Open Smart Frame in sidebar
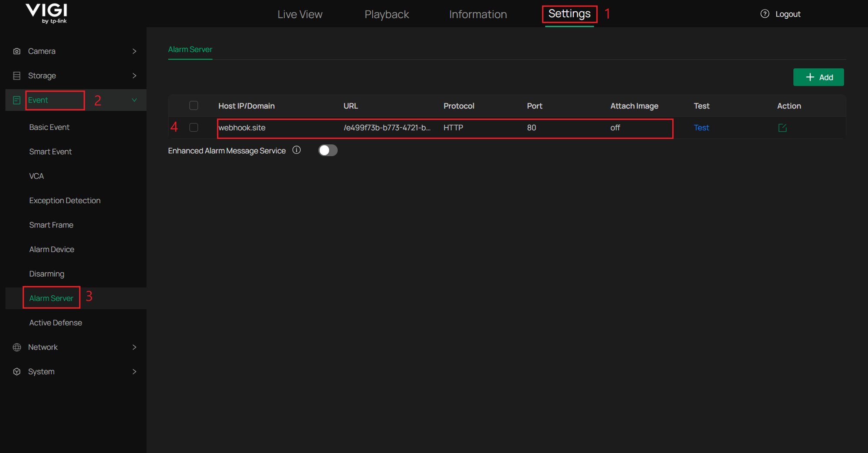 (51, 225)
